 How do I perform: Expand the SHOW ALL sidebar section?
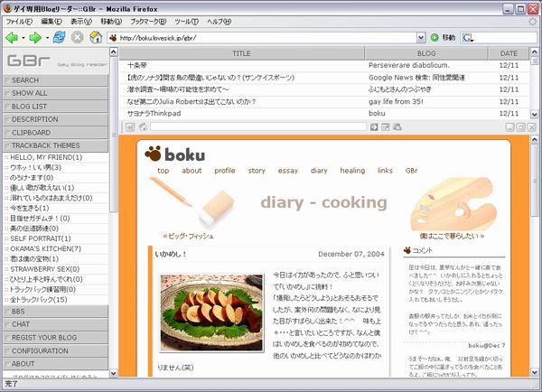[x=55, y=93]
